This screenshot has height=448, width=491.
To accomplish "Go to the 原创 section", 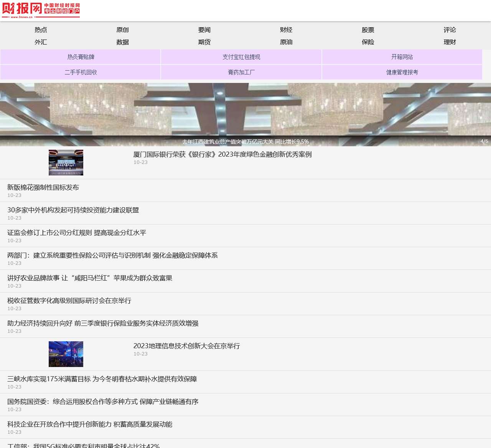I will tap(123, 30).
